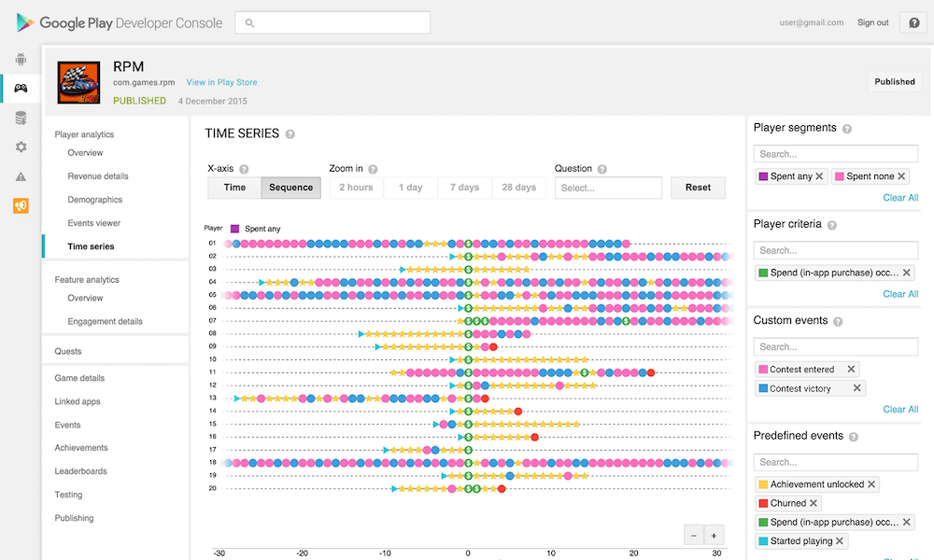934x560 pixels.
Task: Click purple Spent any legend swatch
Action: [x=234, y=229]
